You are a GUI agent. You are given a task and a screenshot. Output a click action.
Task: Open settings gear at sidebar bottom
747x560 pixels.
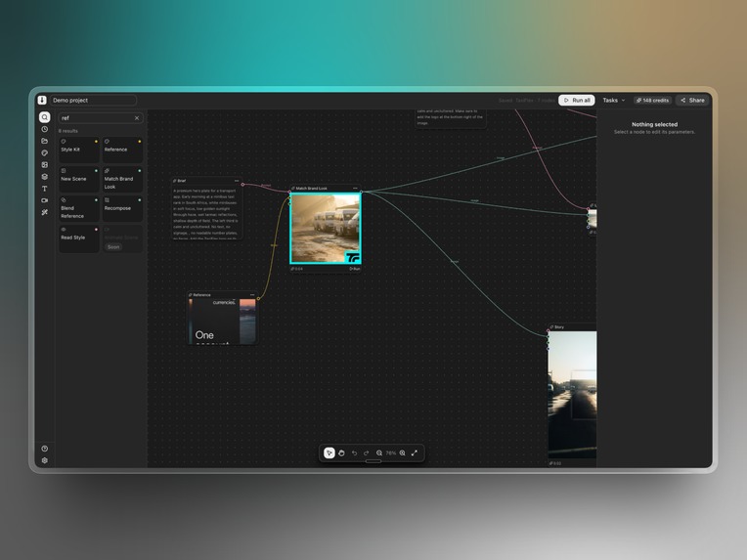(44, 460)
